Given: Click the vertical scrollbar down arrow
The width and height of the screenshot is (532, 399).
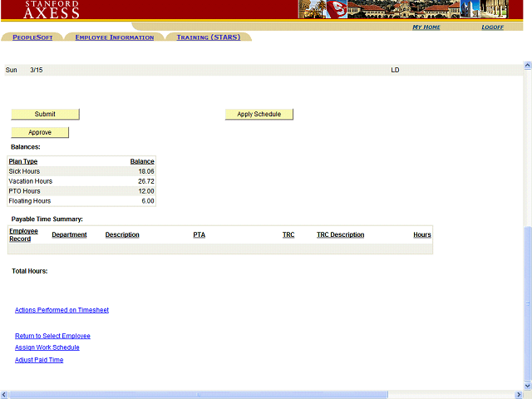Looking at the screenshot, I should [x=527, y=385].
